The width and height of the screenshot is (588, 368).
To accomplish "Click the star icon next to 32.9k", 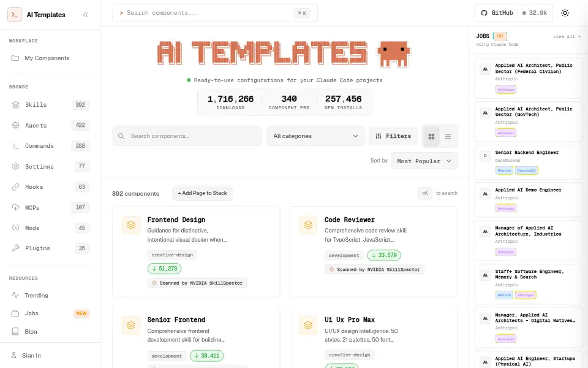I will tap(524, 13).
